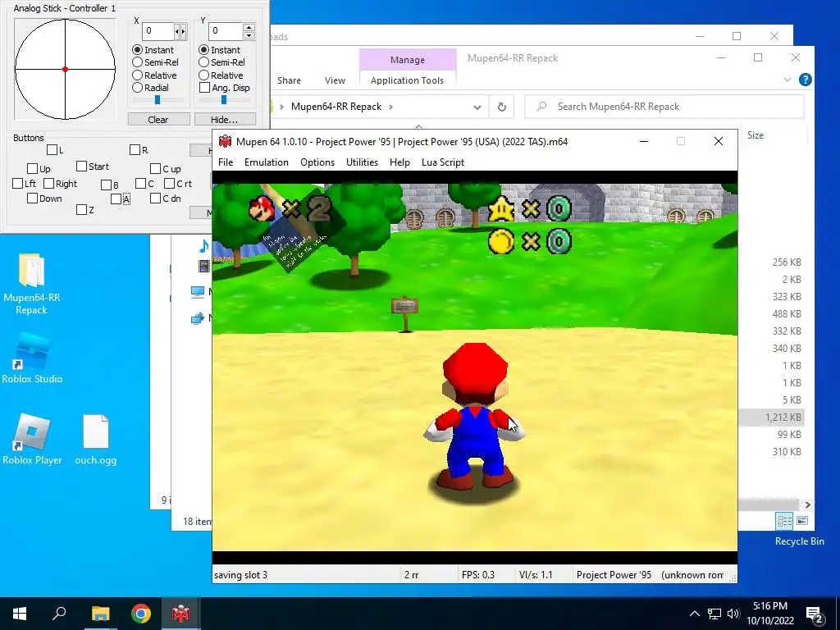Open Mupen64-RR Repack desktop folder icon
The image size is (840, 630).
point(32,283)
